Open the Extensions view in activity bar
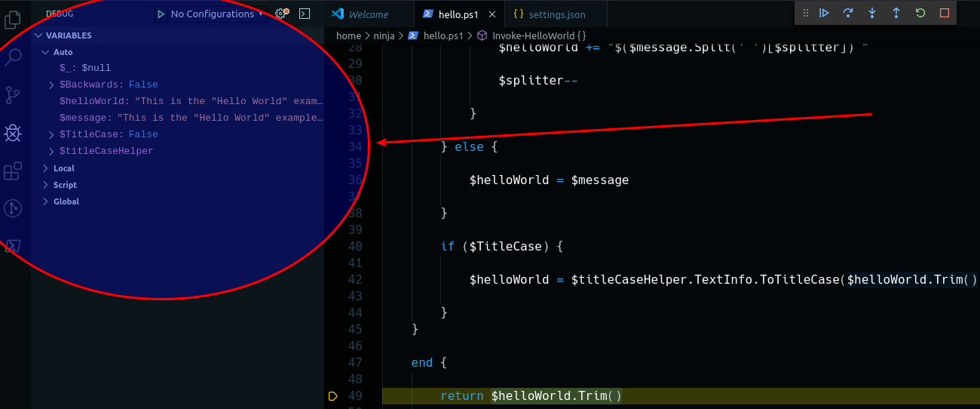 pos(13,171)
